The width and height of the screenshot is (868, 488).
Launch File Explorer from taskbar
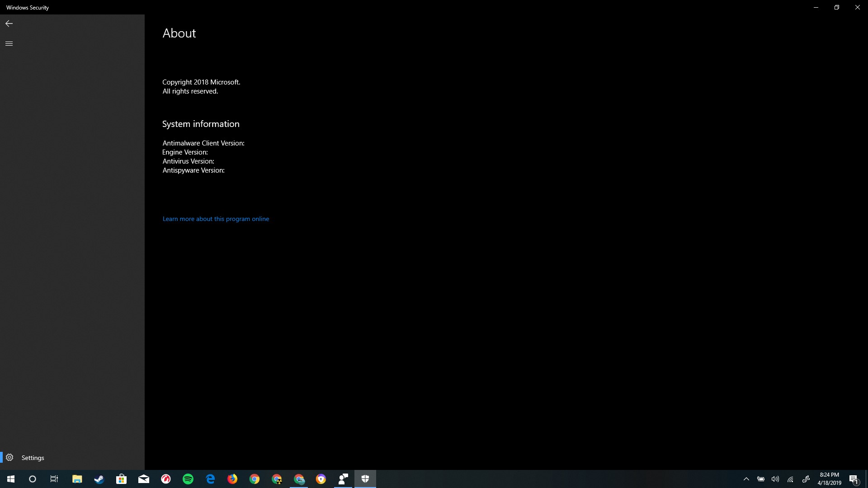[x=77, y=479]
